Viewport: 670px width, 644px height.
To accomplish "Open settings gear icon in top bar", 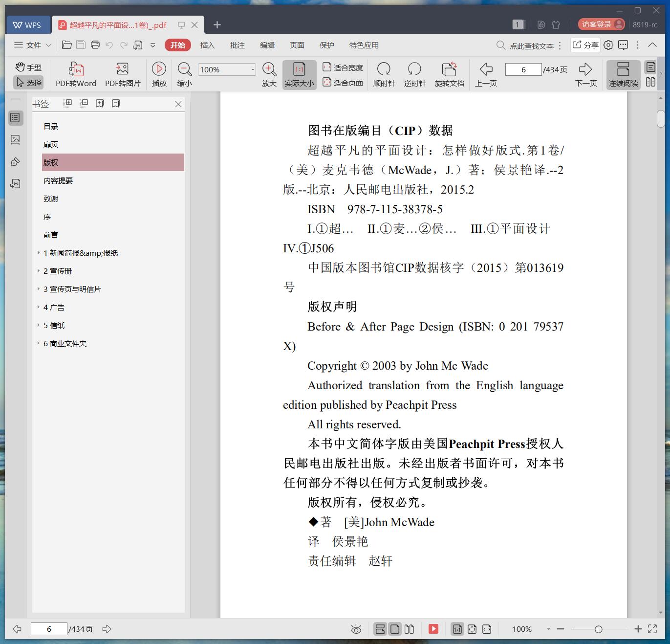I will point(608,45).
